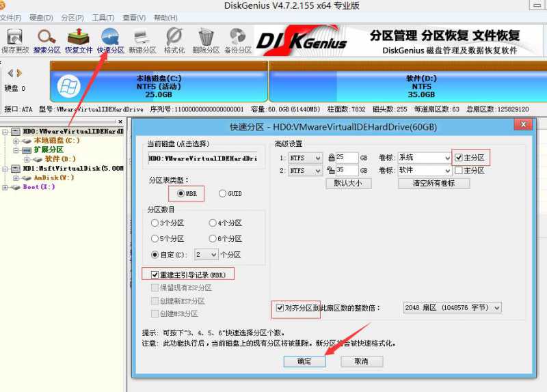Open the Tools (工具) menu
Screen dimensions: 547x392
click(x=103, y=18)
